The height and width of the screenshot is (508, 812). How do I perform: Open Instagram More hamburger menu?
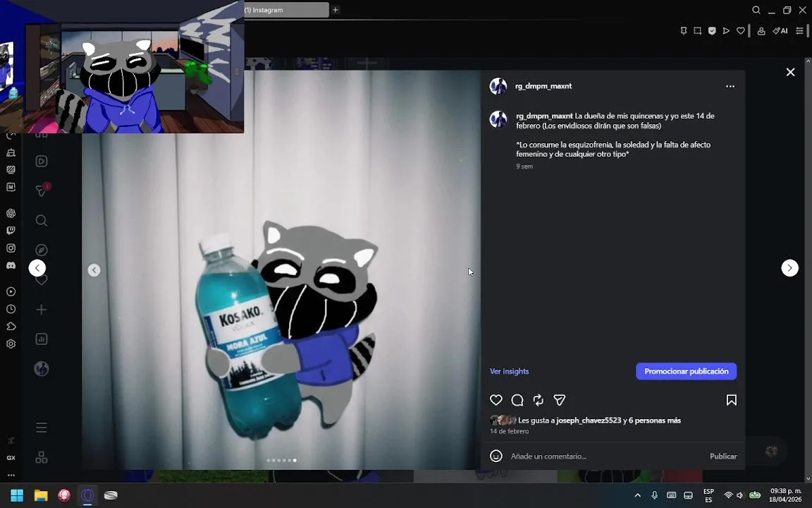click(42, 428)
